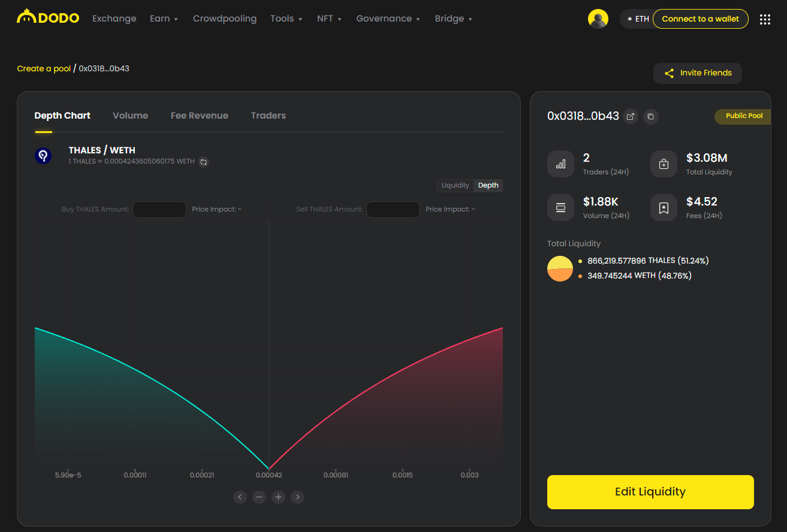
Task: Click the Traders (24H) bar chart icon
Action: [561, 164]
